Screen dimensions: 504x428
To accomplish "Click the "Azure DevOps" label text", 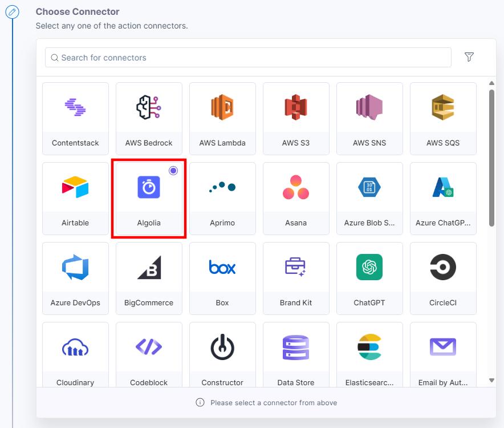I will 75,303.
